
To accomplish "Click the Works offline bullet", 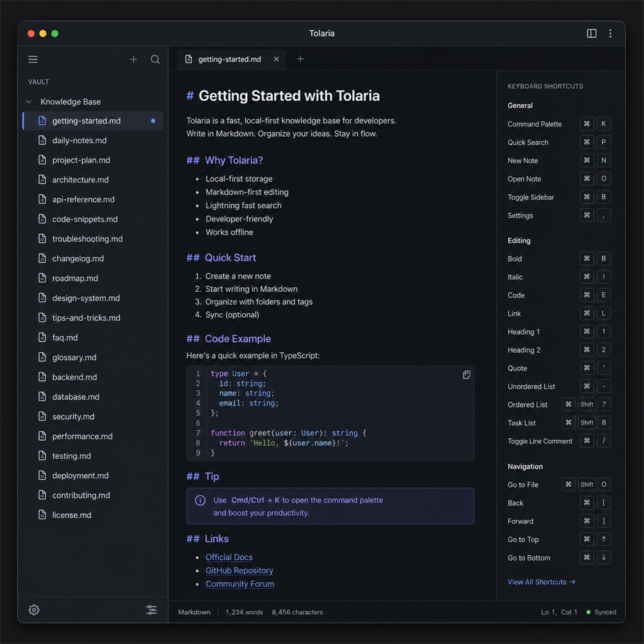I will (x=229, y=233).
